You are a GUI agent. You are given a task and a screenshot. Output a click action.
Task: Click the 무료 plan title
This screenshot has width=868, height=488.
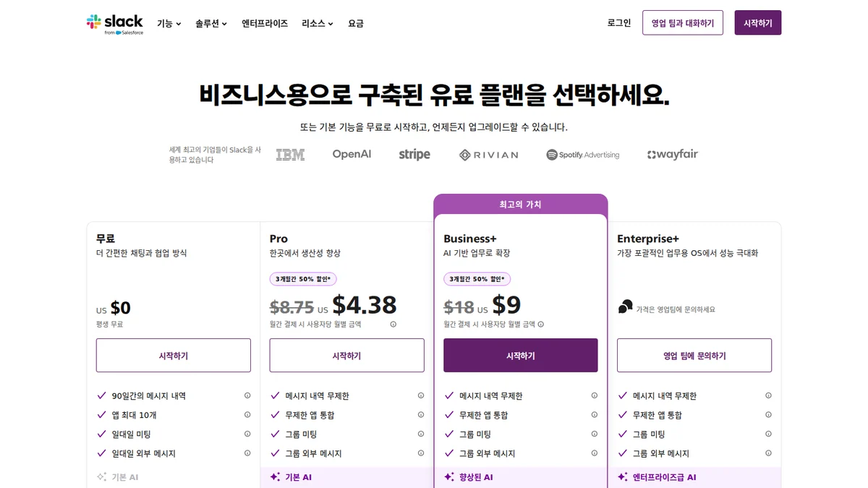pos(106,239)
